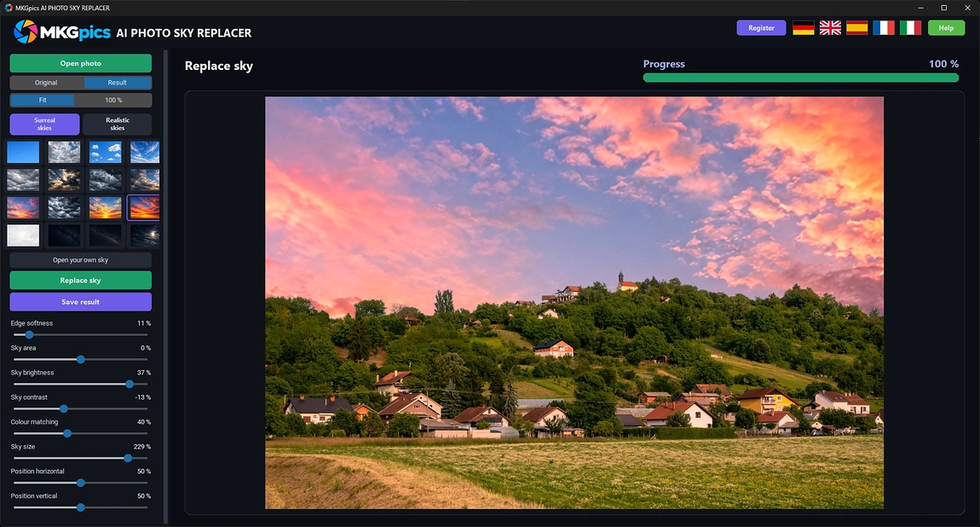Click the Position vertical slider handle
This screenshot has height=527, width=980.
tap(81, 507)
